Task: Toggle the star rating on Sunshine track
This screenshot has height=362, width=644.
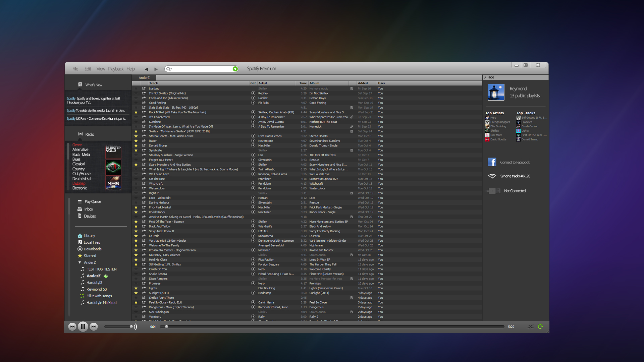Action: pos(137,122)
